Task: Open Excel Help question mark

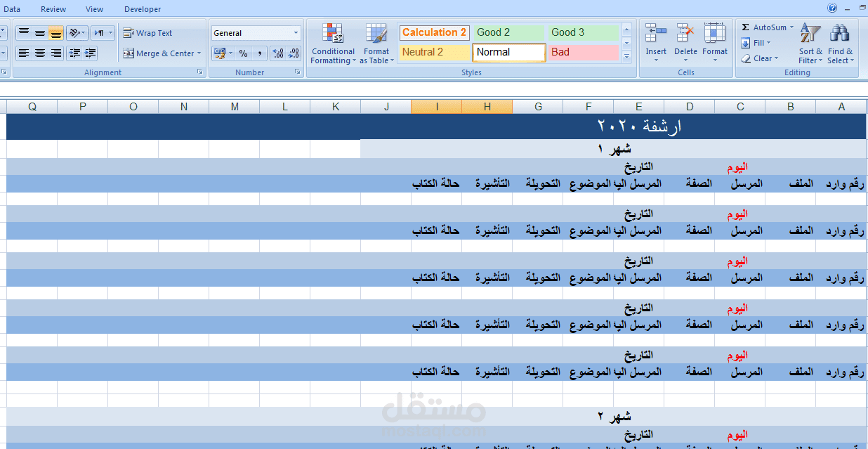Action: point(832,8)
